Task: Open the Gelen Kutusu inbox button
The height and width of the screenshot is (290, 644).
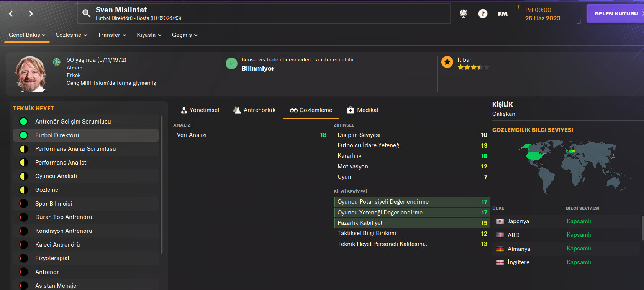Action: [615, 13]
